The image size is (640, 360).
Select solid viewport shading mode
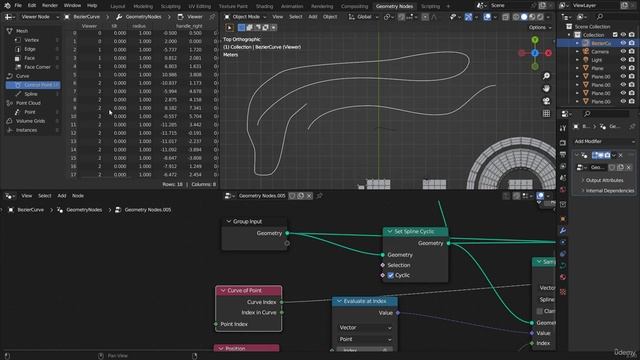(x=524, y=17)
